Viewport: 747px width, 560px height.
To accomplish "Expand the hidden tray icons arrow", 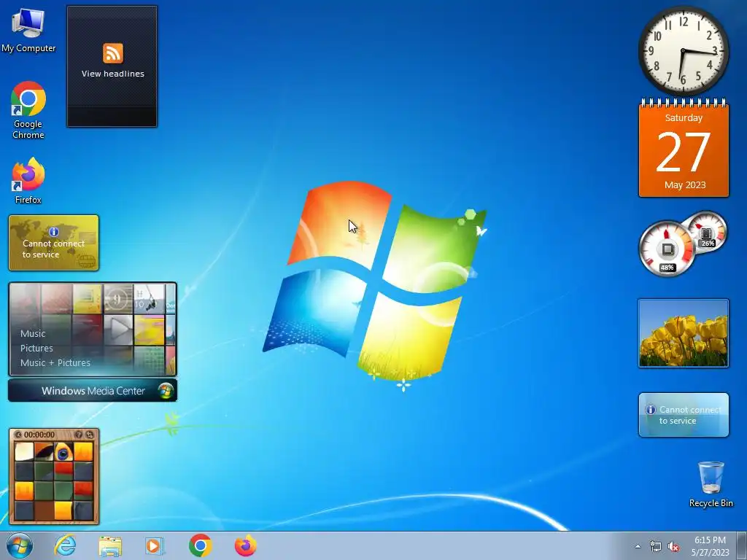I will pyautogui.click(x=638, y=546).
